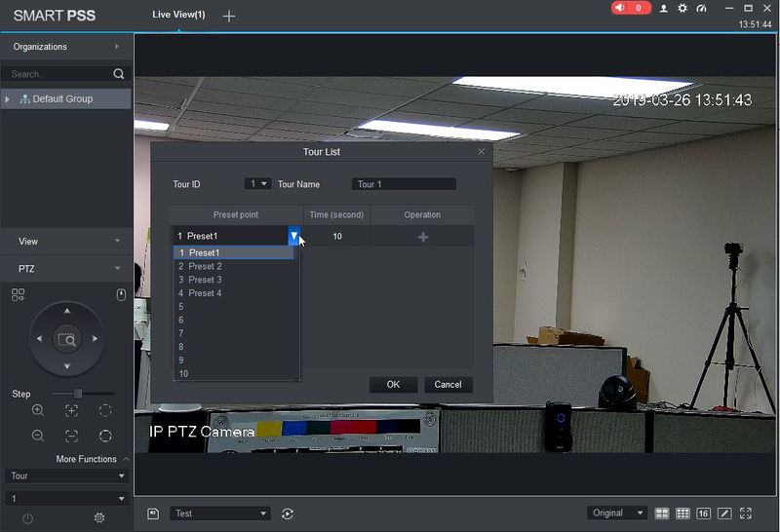Toggle the tour start power icon

28,518
